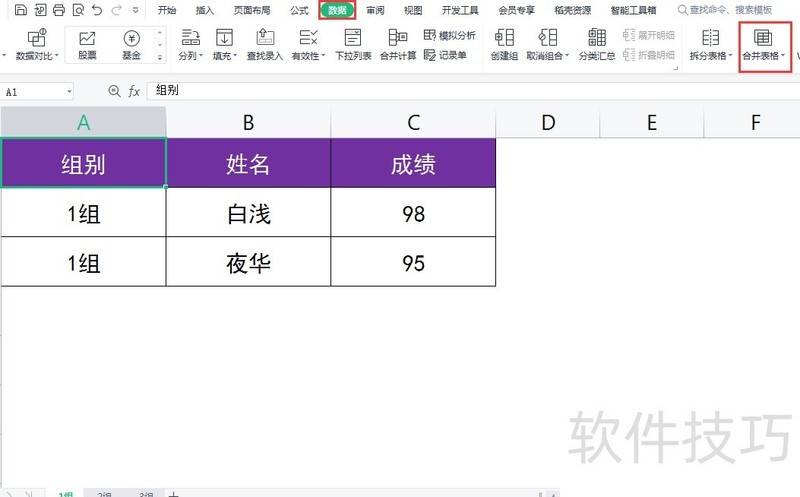Open the 页面布局 page layout tab
800x497 pixels.
(252, 11)
